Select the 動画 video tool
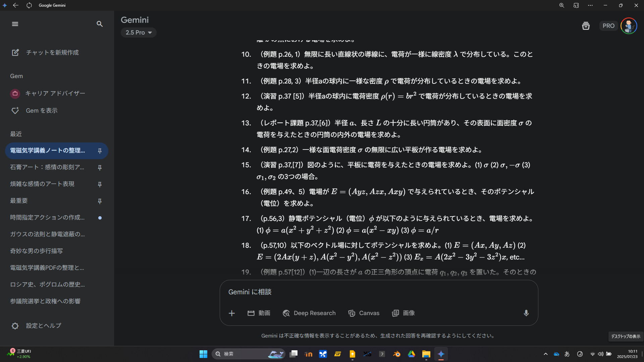The width and height of the screenshot is (644, 362). click(x=259, y=313)
